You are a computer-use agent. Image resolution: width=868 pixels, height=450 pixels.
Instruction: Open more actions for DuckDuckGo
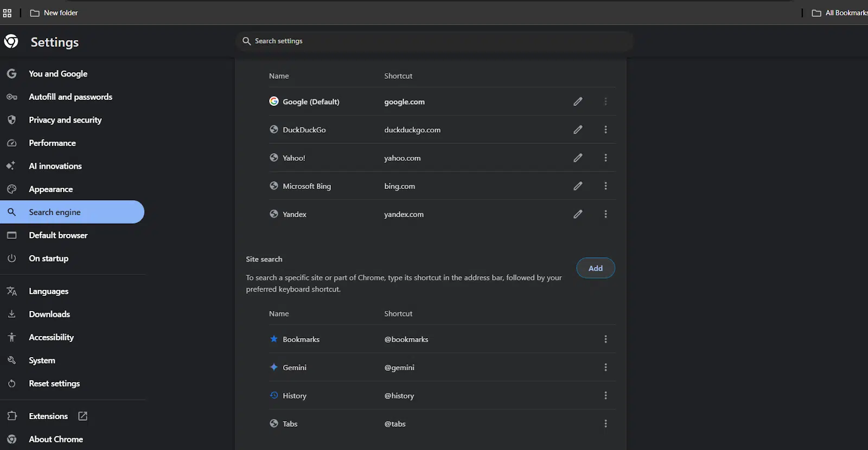(x=605, y=130)
